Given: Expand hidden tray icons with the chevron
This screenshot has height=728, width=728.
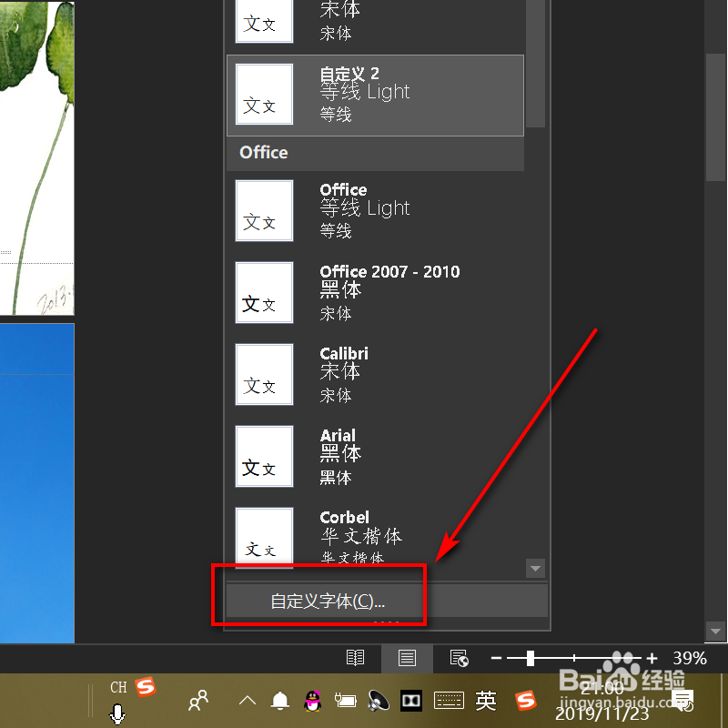Looking at the screenshot, I should pos(247,701).
